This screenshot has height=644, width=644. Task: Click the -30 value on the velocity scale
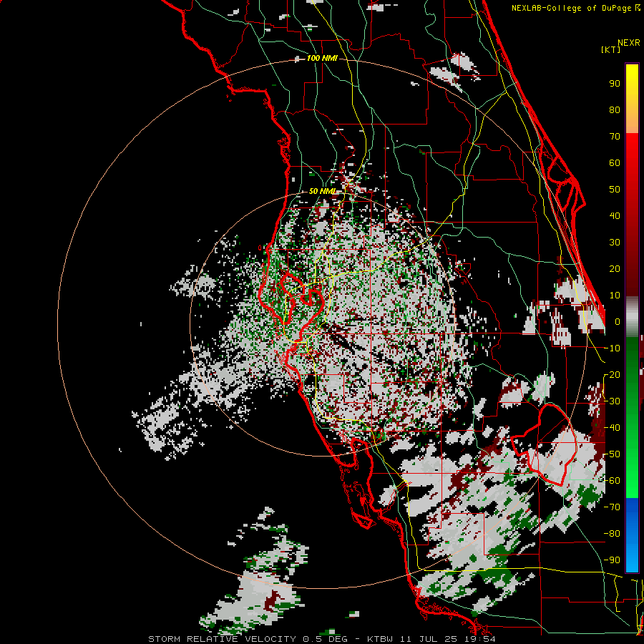[612, 401]
